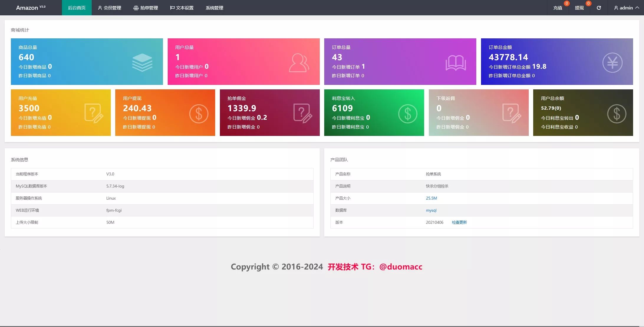Click the stacked layers icon on 商品总量 card
The image size is (644, 327).
142,63
